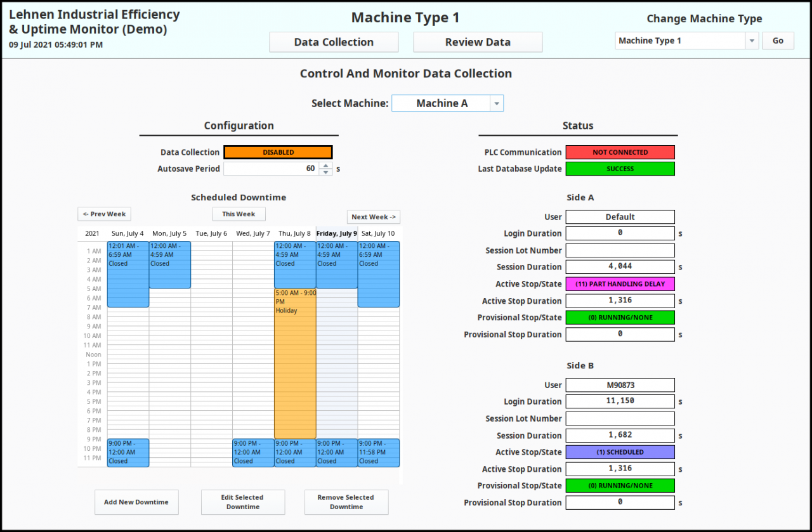Expand the Select Machine dropdown
Image resolution: width=812 pixels, height=532 pixels.
pos(496,103)
